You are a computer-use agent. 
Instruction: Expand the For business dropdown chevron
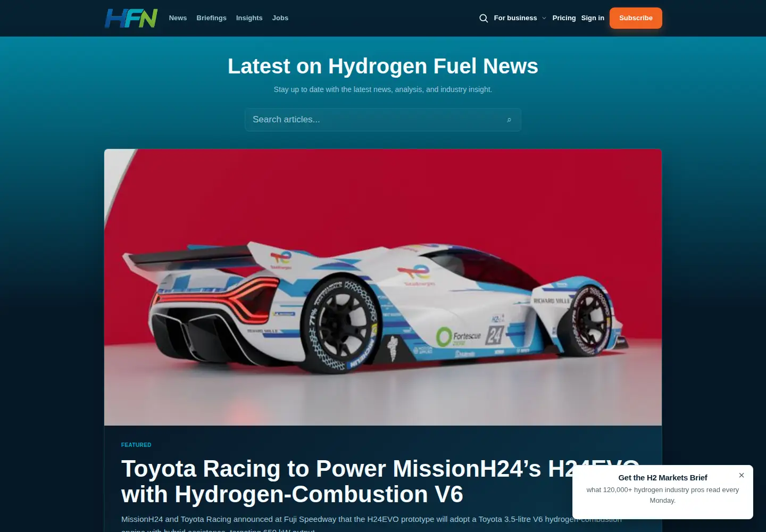point(544,18)
